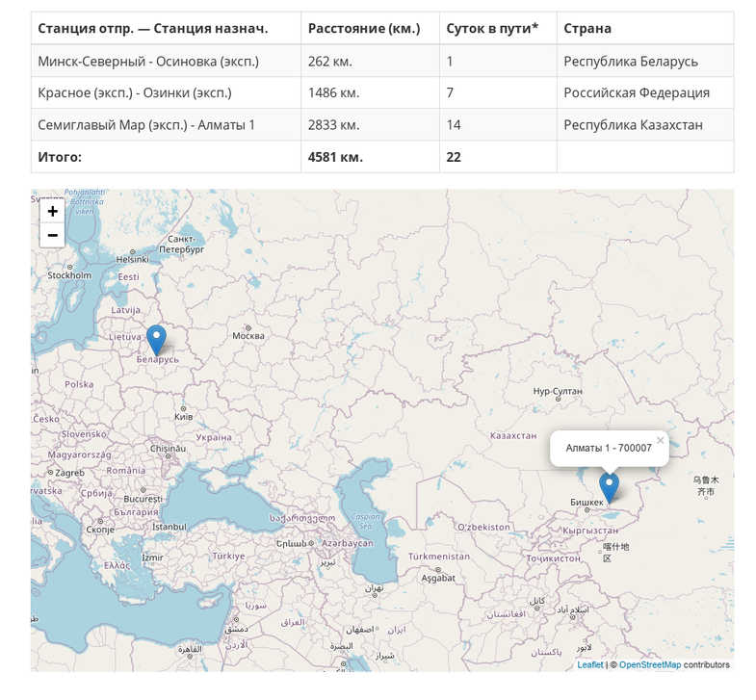756x700 pixels.
Task: Click the Суток в пути* column header
Action: click(498, 29)
